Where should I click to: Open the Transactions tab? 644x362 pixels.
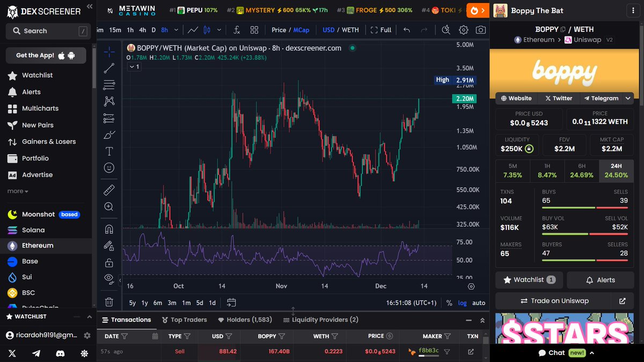[x=126, y=320]
